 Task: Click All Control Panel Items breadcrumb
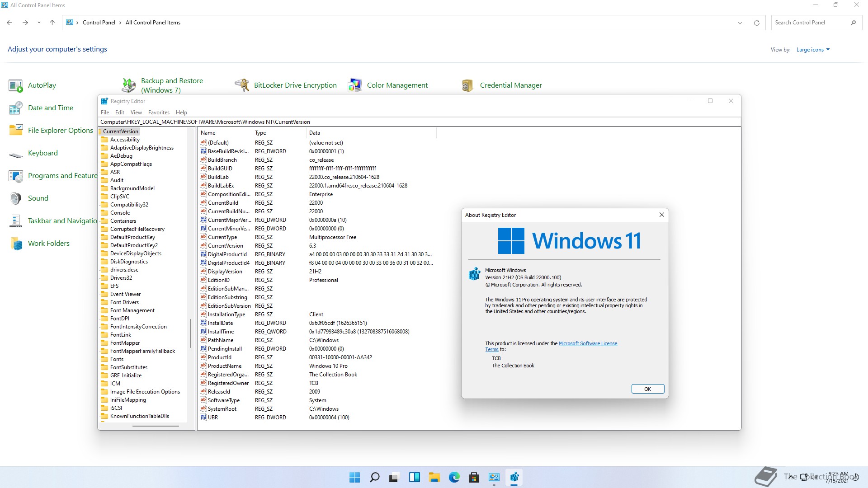click(x=153, y=23)
